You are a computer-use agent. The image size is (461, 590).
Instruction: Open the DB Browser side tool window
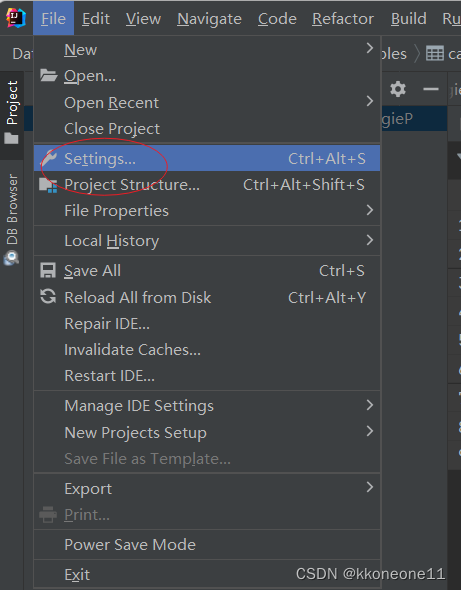pos(12,219)
